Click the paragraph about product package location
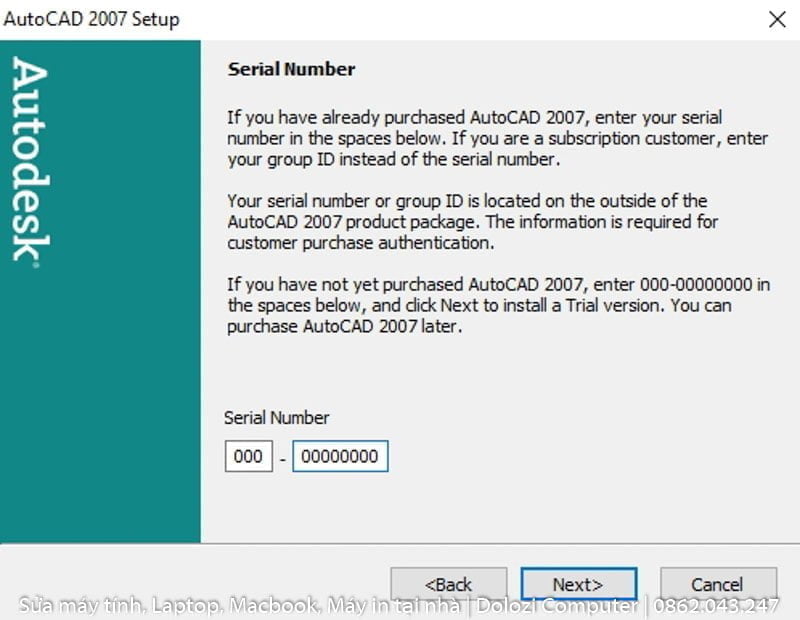 tap(472, 221)
